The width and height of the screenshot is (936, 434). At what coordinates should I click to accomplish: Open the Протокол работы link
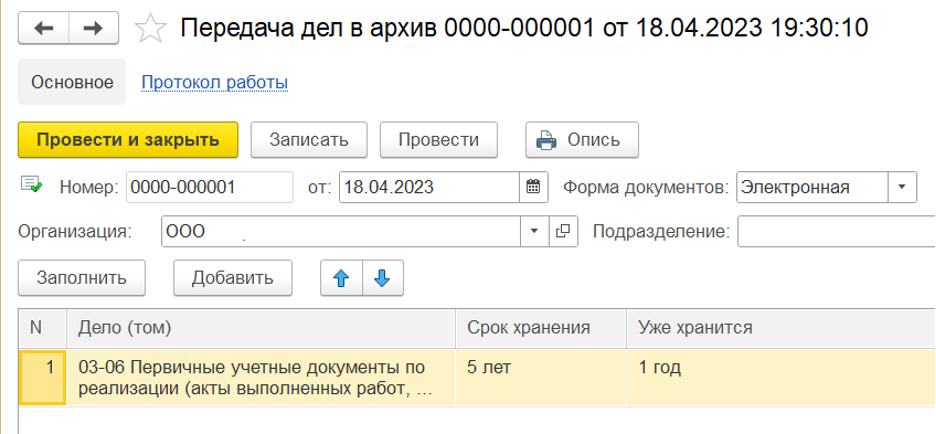coord(214,82)
